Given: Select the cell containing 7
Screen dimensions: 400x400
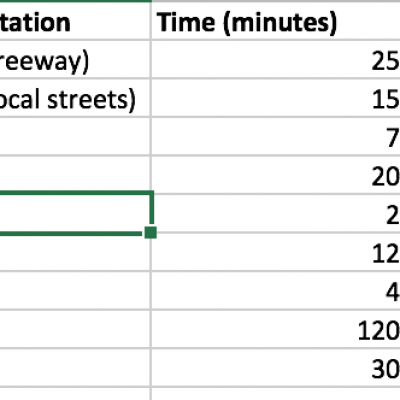Looking at the screenshot, I should pos(276,136).
